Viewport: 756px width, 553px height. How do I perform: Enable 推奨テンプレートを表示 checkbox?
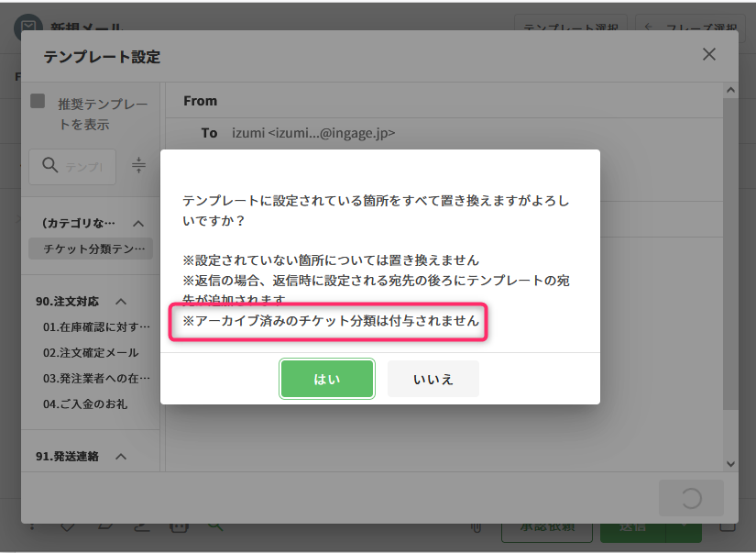pos(38,102)
